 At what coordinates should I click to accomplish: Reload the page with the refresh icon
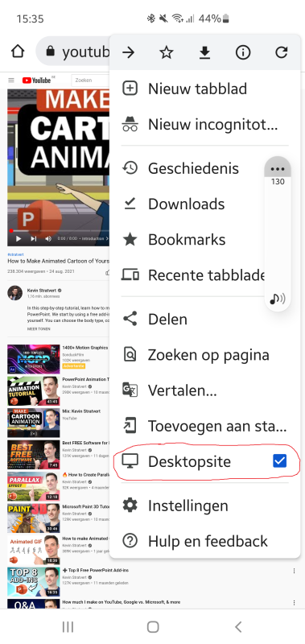pyautogui.click(x=281, y=52)
